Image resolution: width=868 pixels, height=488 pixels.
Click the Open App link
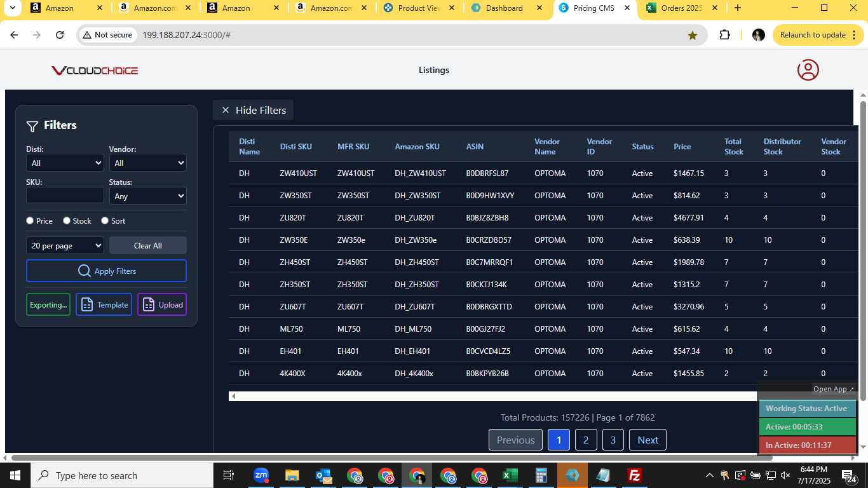click(834, 389)
